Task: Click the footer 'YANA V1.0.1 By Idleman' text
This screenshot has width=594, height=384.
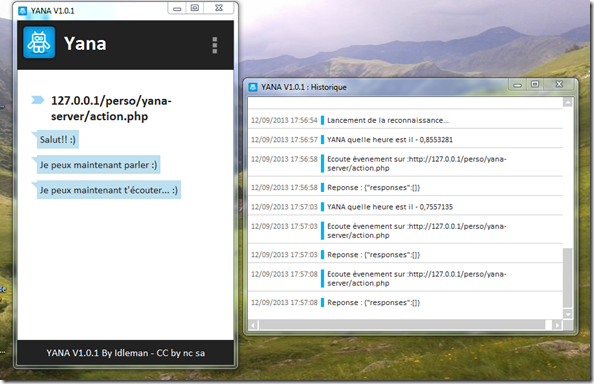Action: coord(125,353)
